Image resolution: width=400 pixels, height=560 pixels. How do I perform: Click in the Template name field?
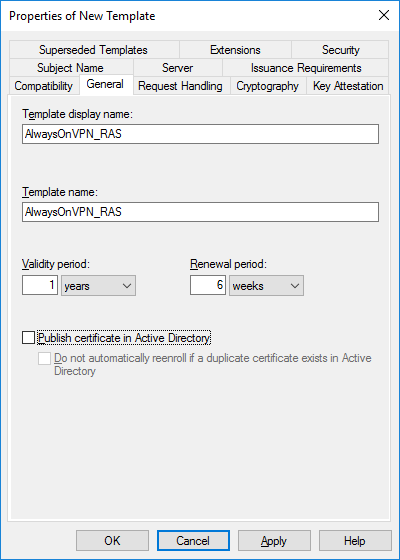[200, 212]
